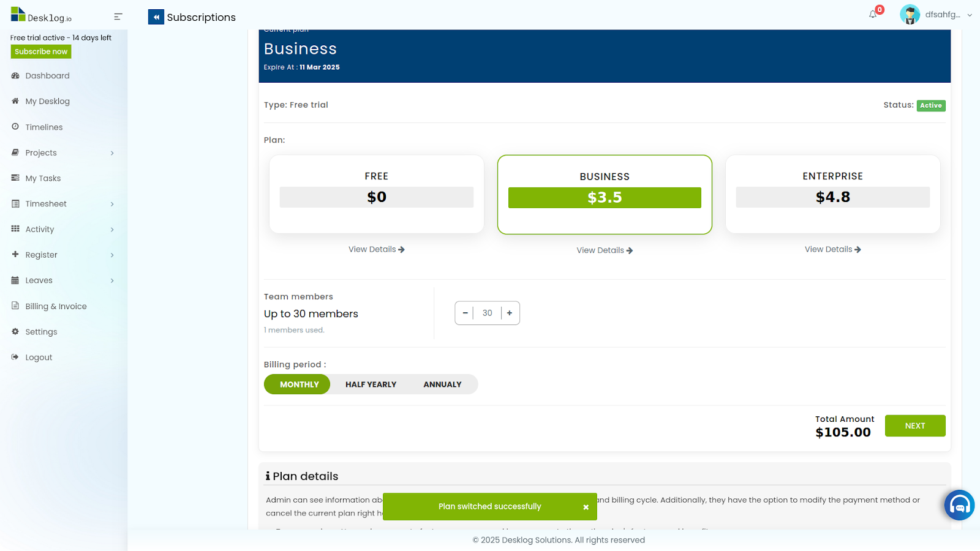Click the 'Expire At : 11 Mar 2025' text

click(301, 67)
